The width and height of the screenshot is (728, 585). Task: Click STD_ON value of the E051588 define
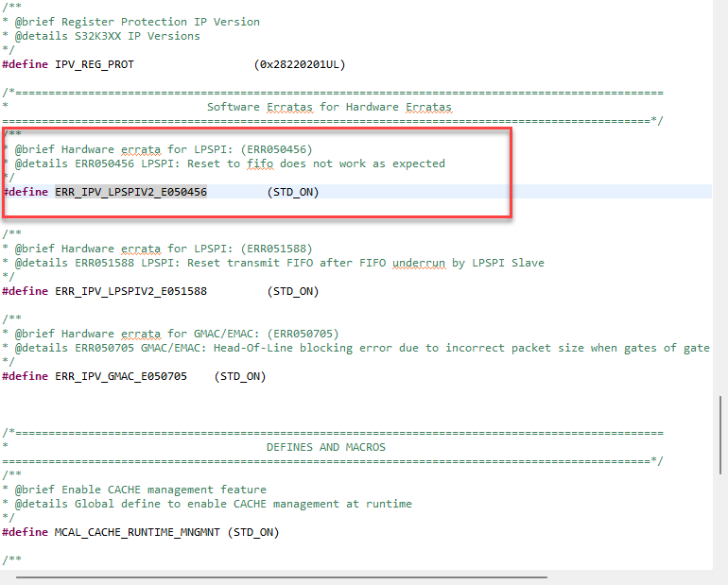(293, 291)
